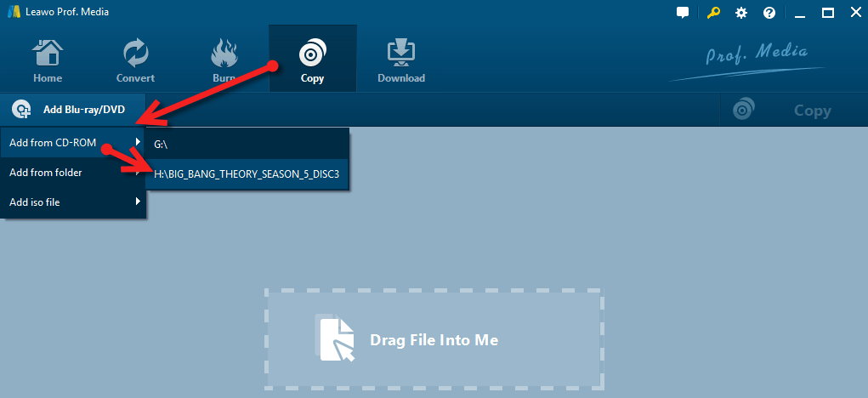Open the Home module
The image size is (868, 398).
(x=47, y=59)
